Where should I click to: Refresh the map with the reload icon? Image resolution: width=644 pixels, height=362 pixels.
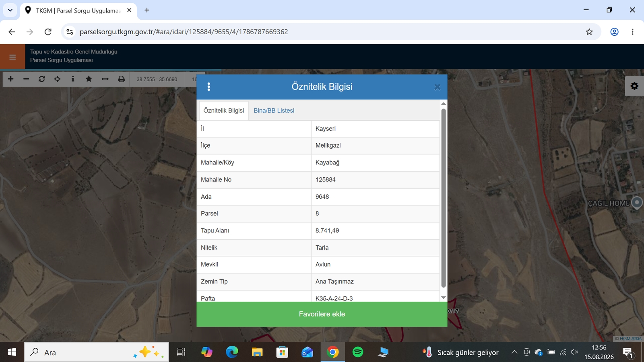42,79
